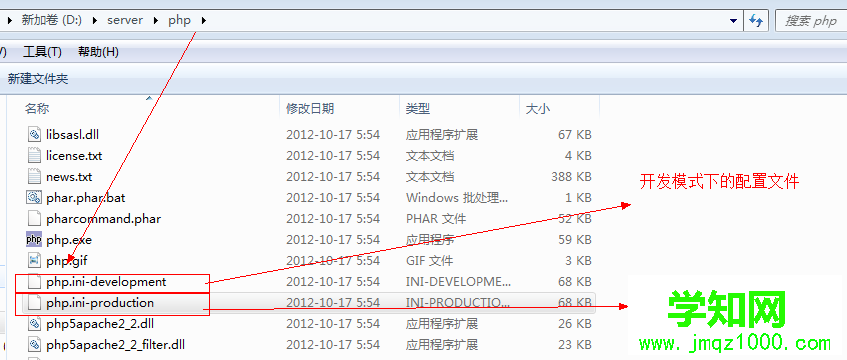
Task: Select the file name news.txt
Action: [69, 177]
